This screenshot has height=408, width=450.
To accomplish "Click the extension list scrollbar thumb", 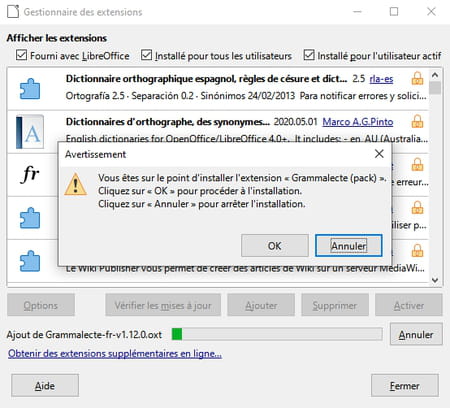I will click(x=435, y=88).
